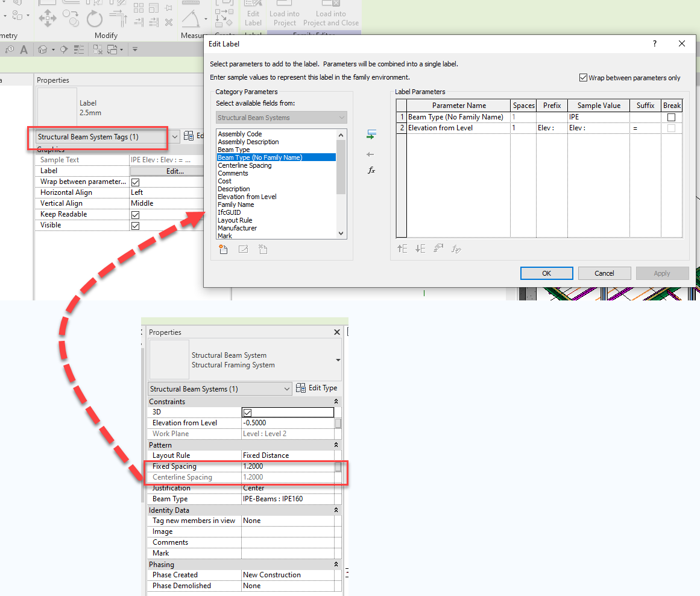The width and height of the screenshot is (700, 596).
Task: Click the move parameter up icon
Action: (x=402, y=249)
